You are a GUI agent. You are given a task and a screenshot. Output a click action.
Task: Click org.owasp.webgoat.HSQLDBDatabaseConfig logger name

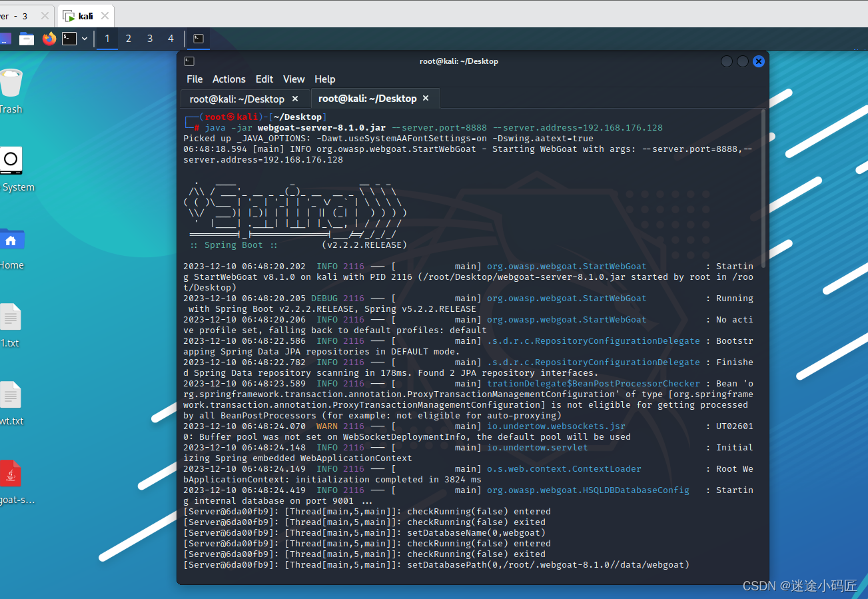pos(588,490)
